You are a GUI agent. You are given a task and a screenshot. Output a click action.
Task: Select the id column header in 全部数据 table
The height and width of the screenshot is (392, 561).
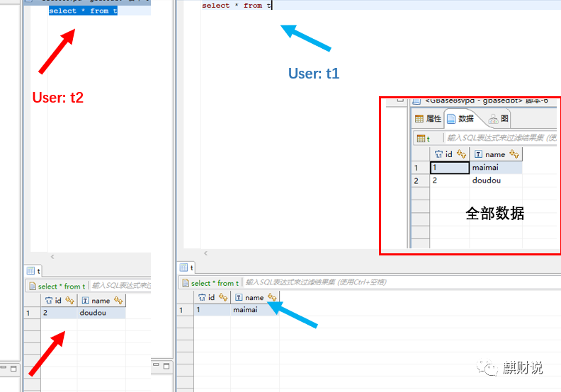pyautogui.click(x=450, y=154)
